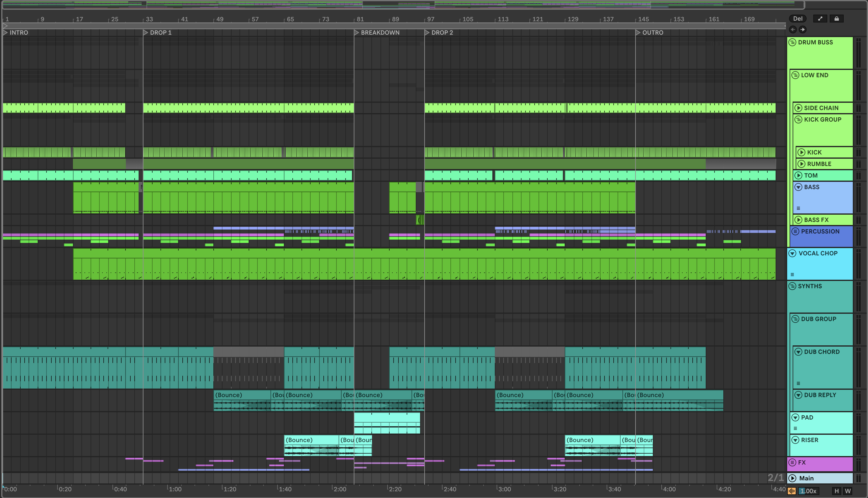Click the 1.00x zoom value field

pyautogui.click(x=808, y=491)
